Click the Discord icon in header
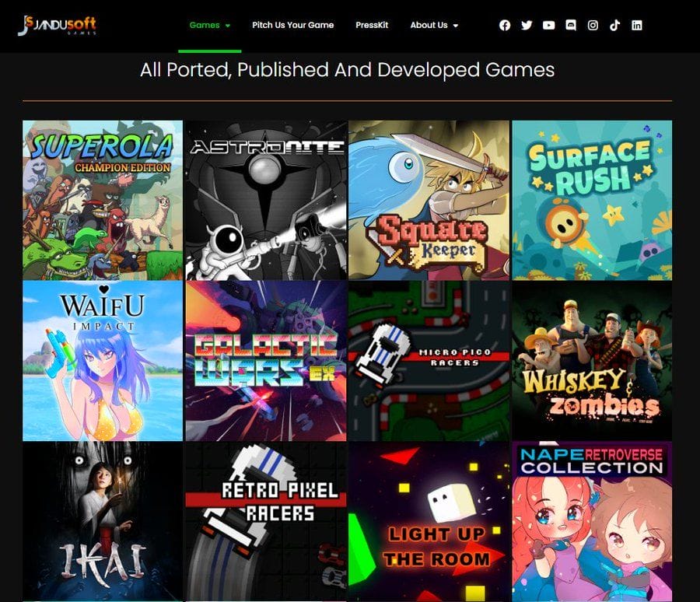This screenshot has height=602, width=700. coord(571,26)
